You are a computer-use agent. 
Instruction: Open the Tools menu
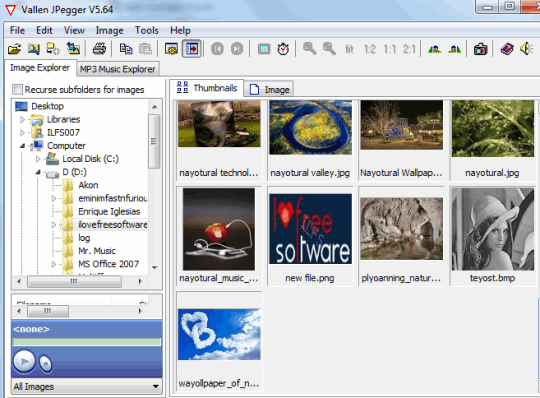pos(146,30)
